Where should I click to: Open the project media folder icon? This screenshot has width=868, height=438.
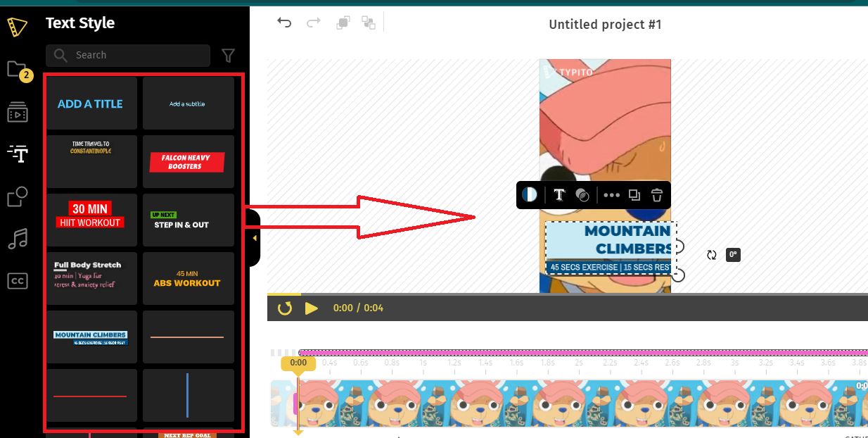point(17,69)
